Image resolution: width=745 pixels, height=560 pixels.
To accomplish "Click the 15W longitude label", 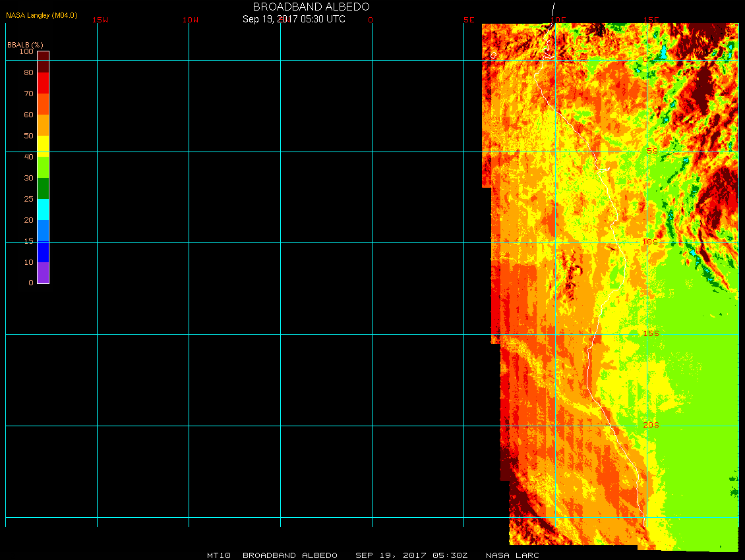I will pos(100,20).
